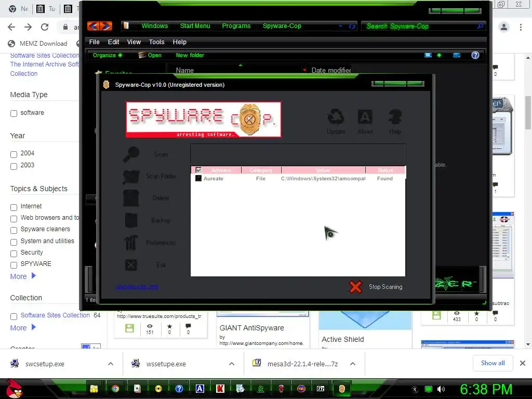Click New folder in Explorer toolbar
The image size is (532, 399).
point(190,55)
